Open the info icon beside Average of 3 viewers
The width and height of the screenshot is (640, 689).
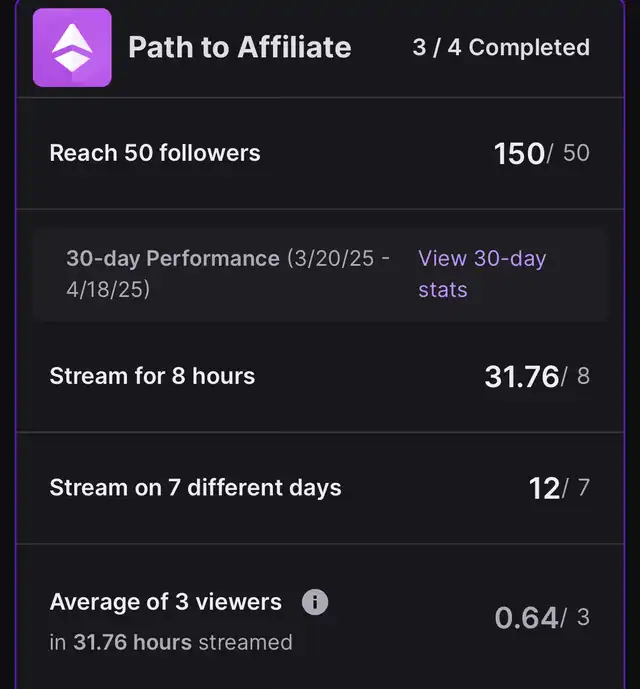pos(315,602)
